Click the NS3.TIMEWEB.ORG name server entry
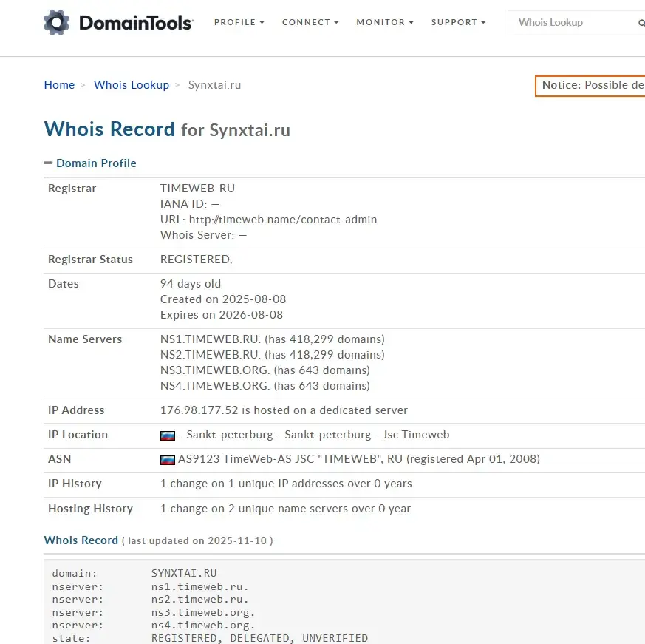 [265, 370]
